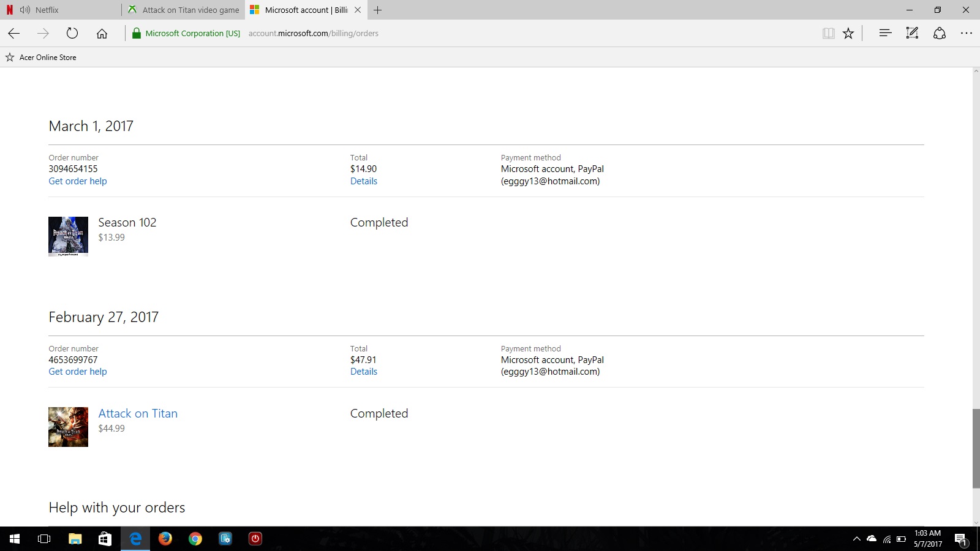Click the back navigation arrow
980x551 pixels.
[x=14, y=34]
